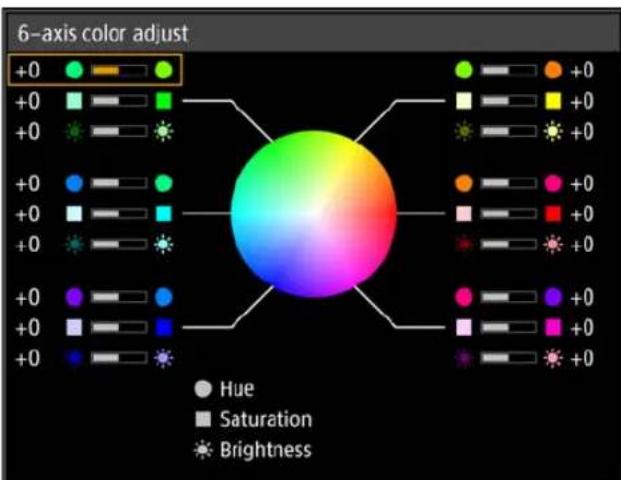This screenshot has height=480, width=621.
Task: Click the vivid cyan saturation square
Action: pyautogui.click(x=164, y=214)
